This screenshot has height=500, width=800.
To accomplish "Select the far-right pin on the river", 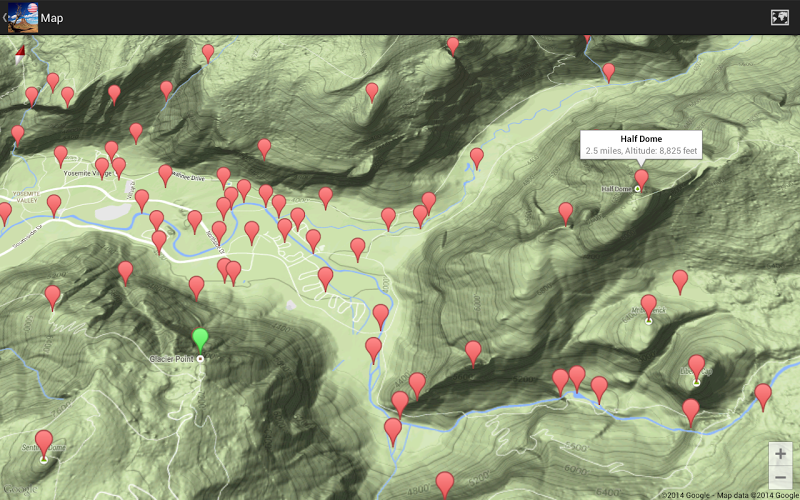I will pos(763,397).
